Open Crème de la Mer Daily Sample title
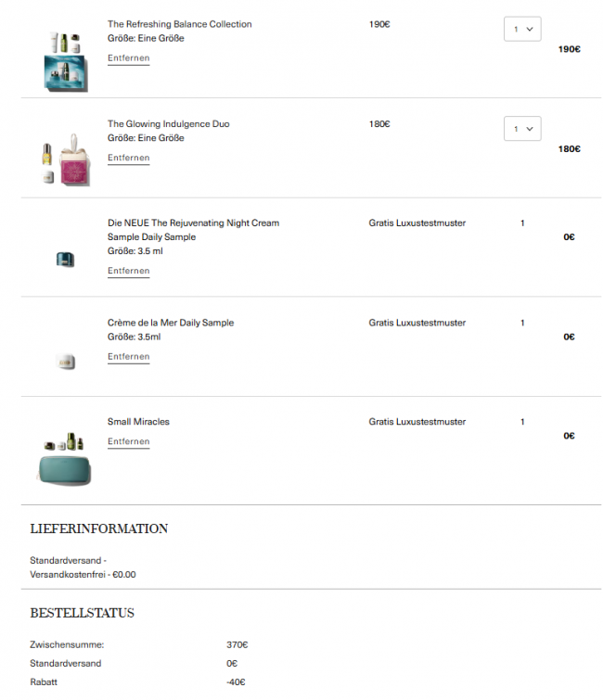603x700 pixels. click(x=171, y=323)
